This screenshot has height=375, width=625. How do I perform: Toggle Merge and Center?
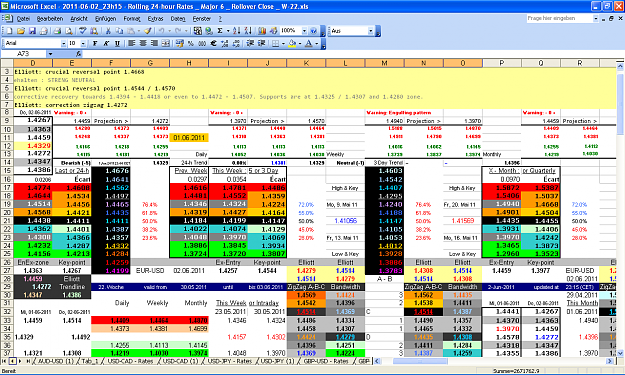(x=165, y=43)
